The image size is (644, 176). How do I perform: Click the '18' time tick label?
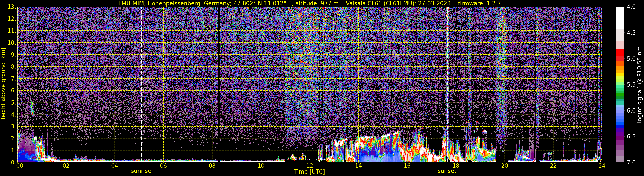pyautogui.click(x=456, y=166)
